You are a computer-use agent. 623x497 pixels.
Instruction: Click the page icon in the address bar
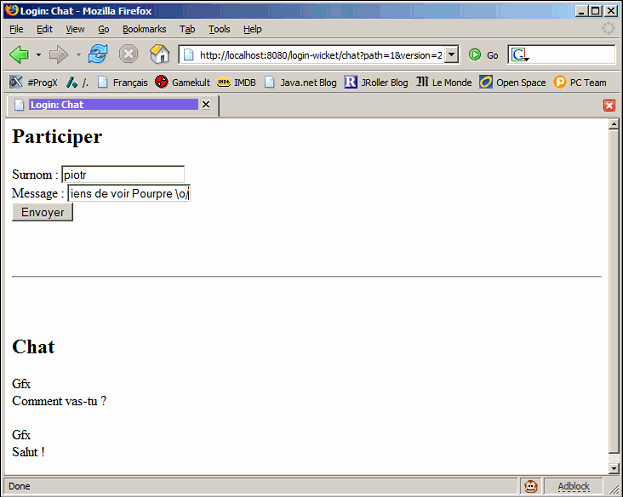tap(189, 55)
